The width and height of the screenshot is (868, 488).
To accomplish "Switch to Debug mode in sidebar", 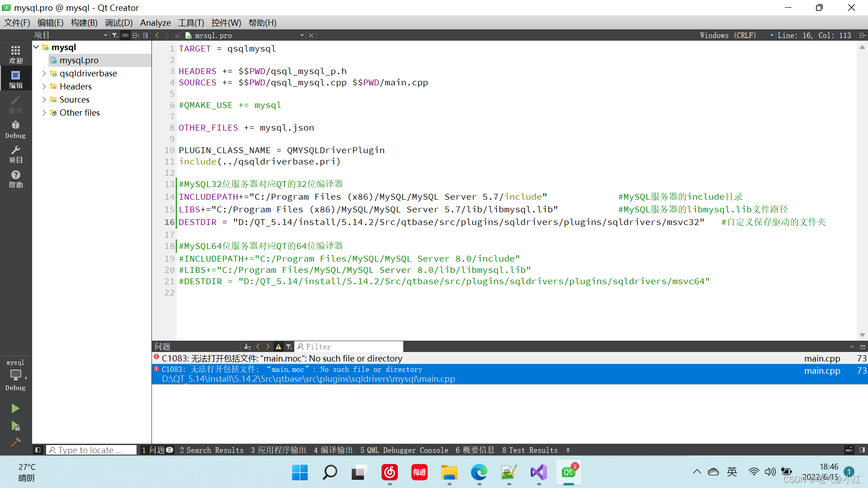I will (x=15, y=129).
